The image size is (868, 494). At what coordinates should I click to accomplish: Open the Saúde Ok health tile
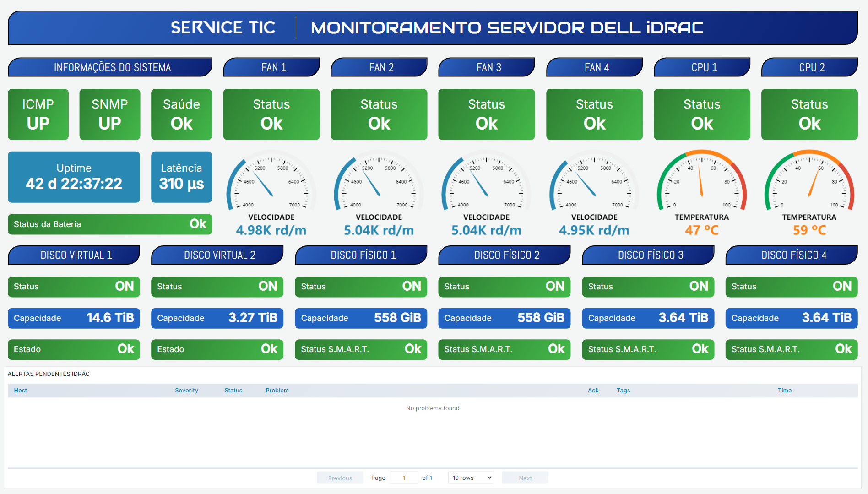(x=181, y=114)
